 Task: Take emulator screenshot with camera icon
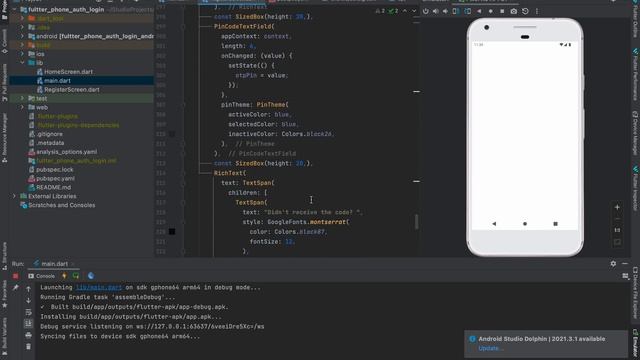pyautogui.click(x=514, y=11)
